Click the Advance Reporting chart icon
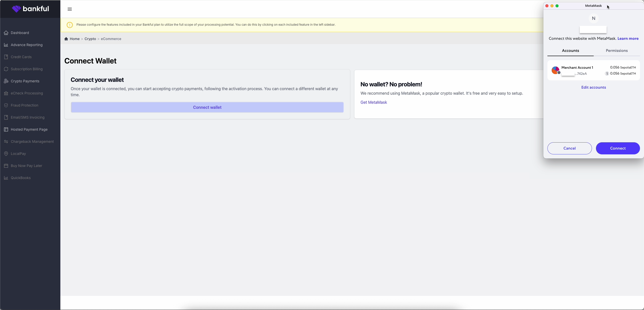 click(6, 45)
